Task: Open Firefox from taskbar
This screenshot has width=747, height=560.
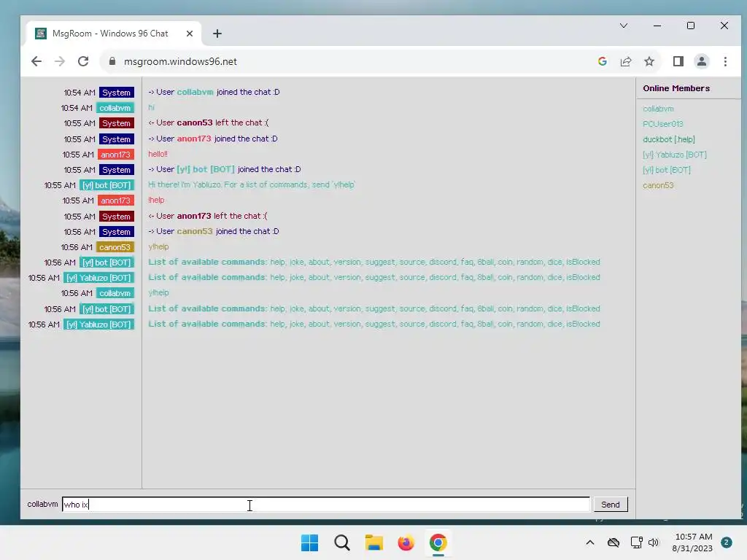Action: coord(406,542)
